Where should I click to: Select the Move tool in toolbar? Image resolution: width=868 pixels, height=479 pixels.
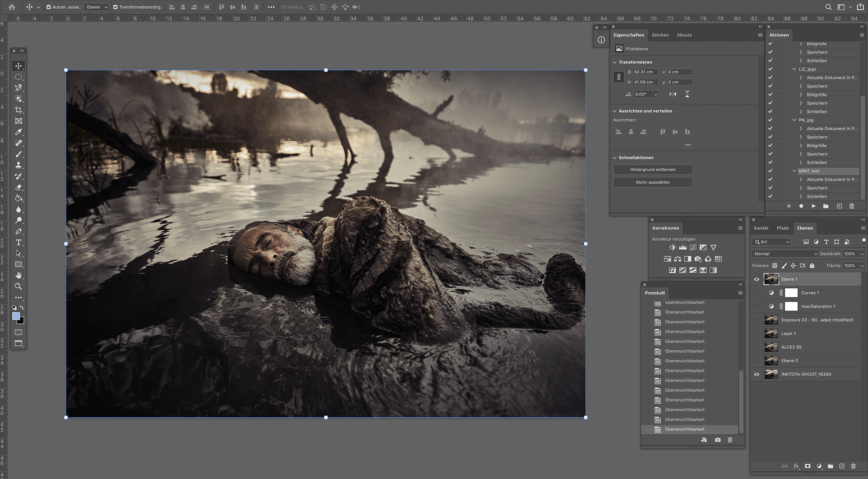pos(18,66)
